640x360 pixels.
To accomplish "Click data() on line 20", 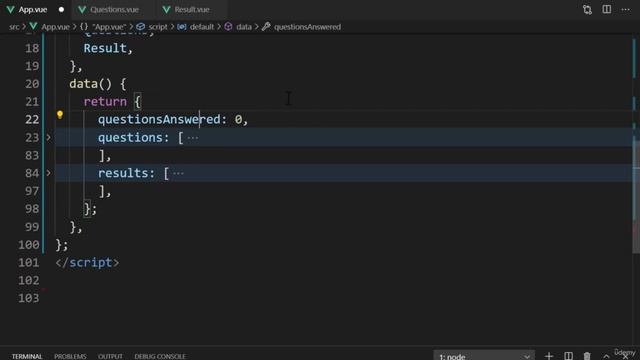I will 90,84.
